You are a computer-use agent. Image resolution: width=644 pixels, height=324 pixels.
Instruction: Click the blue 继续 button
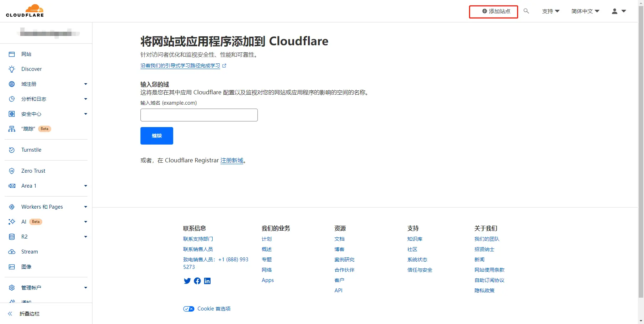(x=157, y=136)
